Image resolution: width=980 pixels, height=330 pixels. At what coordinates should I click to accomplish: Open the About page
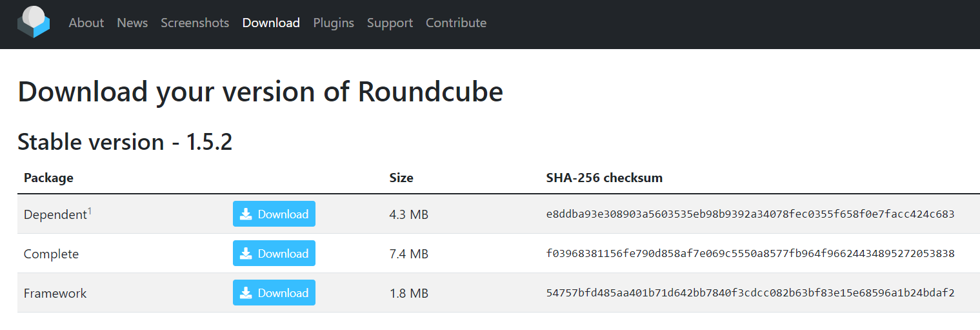[x=86, y=23]
